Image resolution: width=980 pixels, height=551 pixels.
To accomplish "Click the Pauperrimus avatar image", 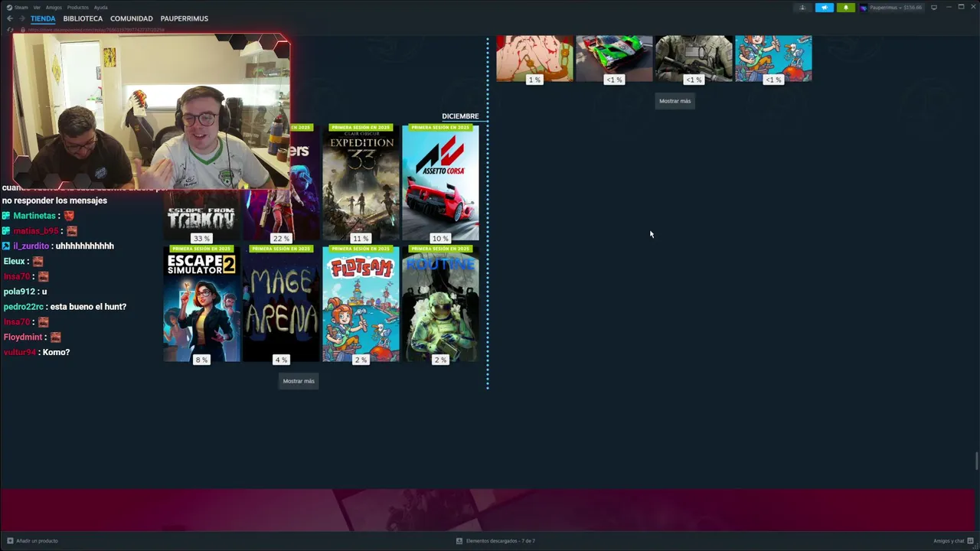I will pos(864,8).
